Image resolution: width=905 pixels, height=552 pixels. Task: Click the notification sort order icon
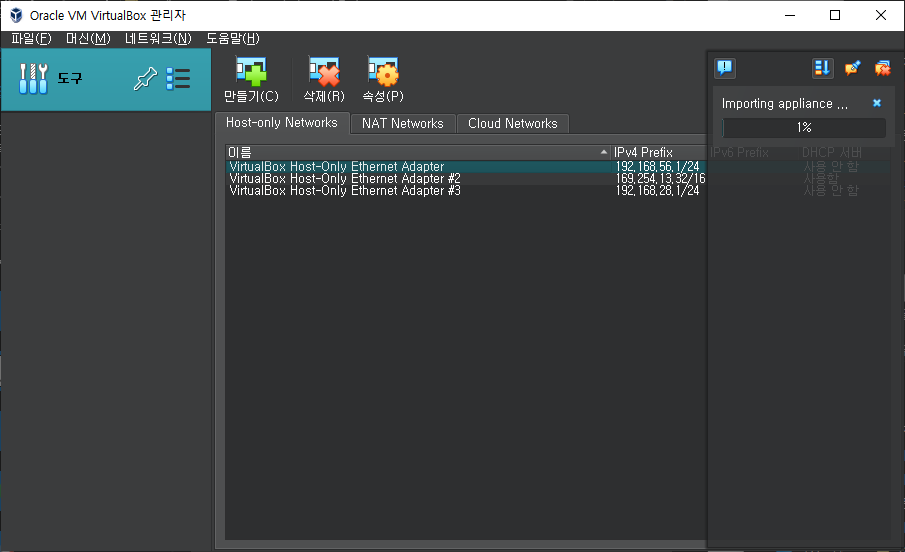point(822,68)
